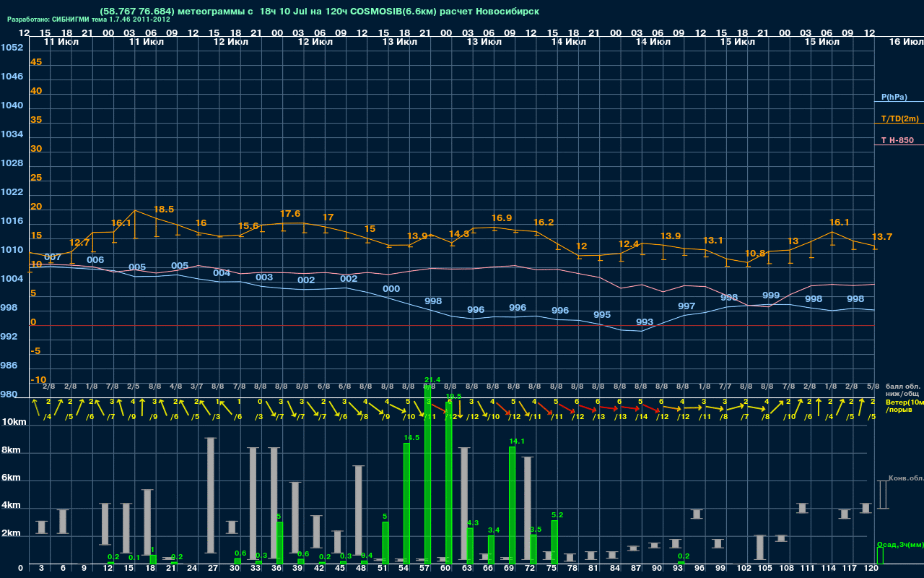The width and height of the screenshot is (924, 578).
Task: Click the 14.3 temperature value
Action: tap(459, 233)
